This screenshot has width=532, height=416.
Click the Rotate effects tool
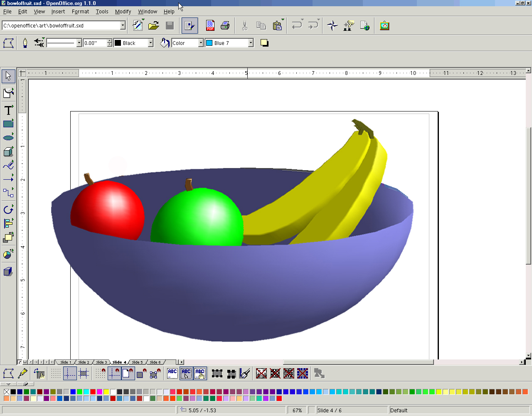(8, 210)
